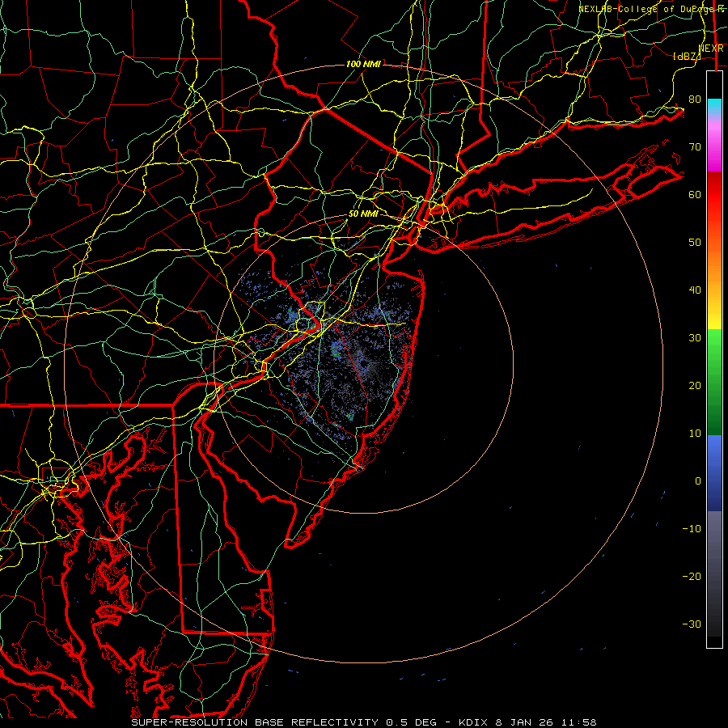The image size is (728, 728).
Task: Click the -30 value on the dBZ scale
Action: click(x=692, y=624)
